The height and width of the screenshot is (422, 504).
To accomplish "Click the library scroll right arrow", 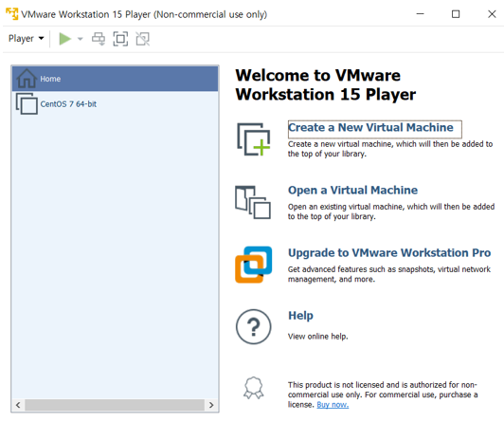I will (x=211, y=405).
